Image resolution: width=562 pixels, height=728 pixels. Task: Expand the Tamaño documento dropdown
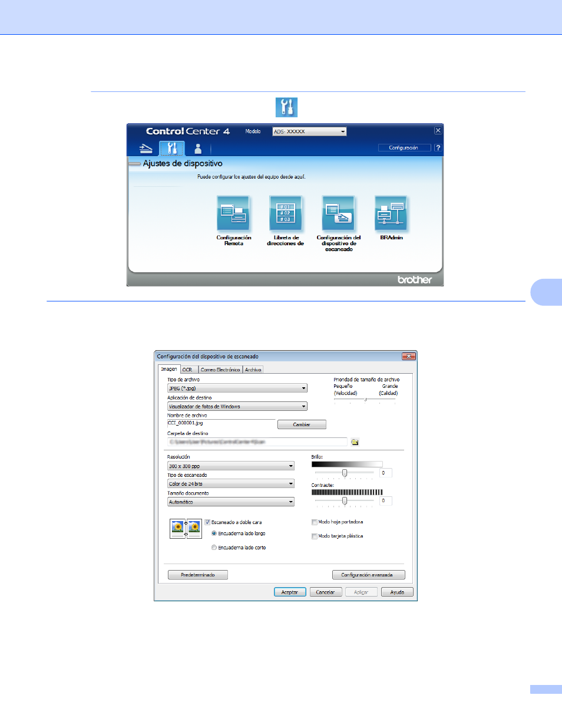pyautogui.click(x=231, y=502)
